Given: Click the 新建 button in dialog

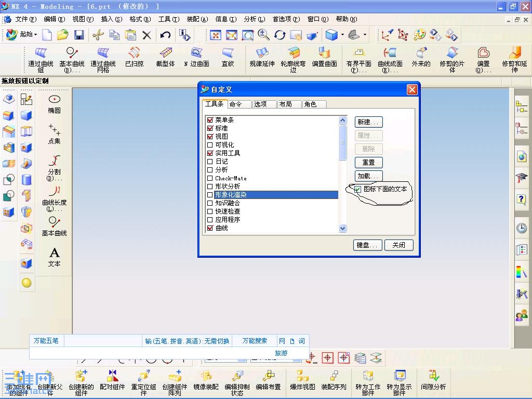Looking at the screenshot, I should 368,122.
